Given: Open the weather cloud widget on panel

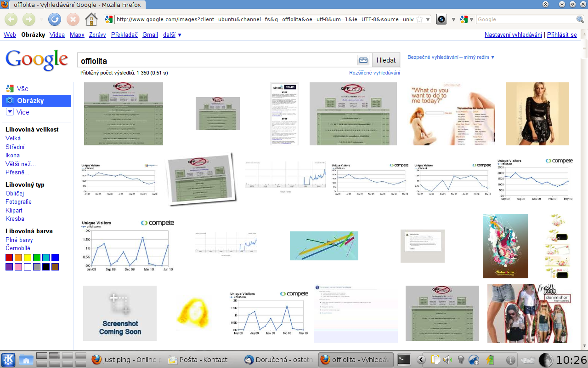Looking at the screenshot, I should tap(528, 360).
